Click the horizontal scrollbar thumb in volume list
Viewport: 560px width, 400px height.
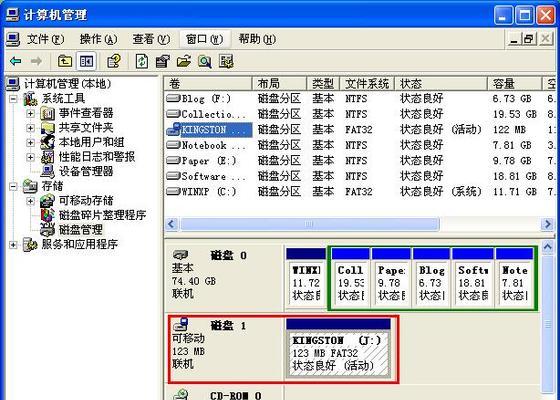[309, 224]
